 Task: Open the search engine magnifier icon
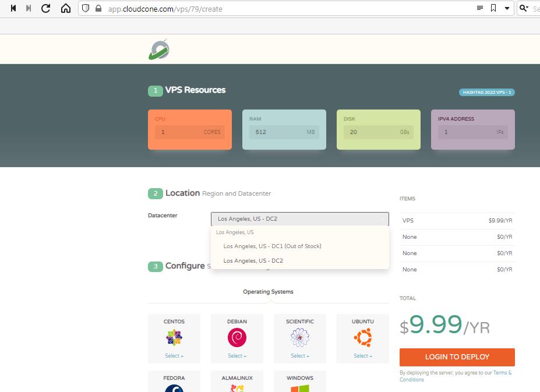pyautogui.click(x=524, y=8)
